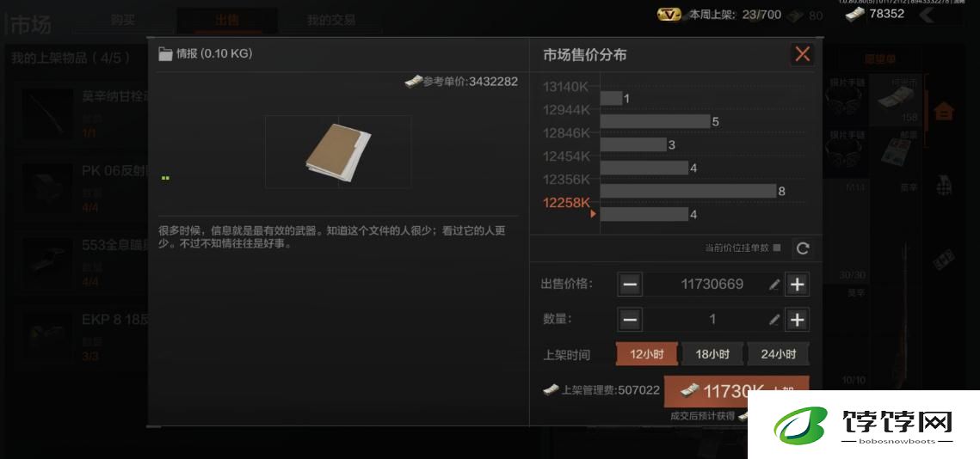Click the back arrow at top right
Image resolution: width=980 pixels, height=459 pixels.
tap(927, 15)
